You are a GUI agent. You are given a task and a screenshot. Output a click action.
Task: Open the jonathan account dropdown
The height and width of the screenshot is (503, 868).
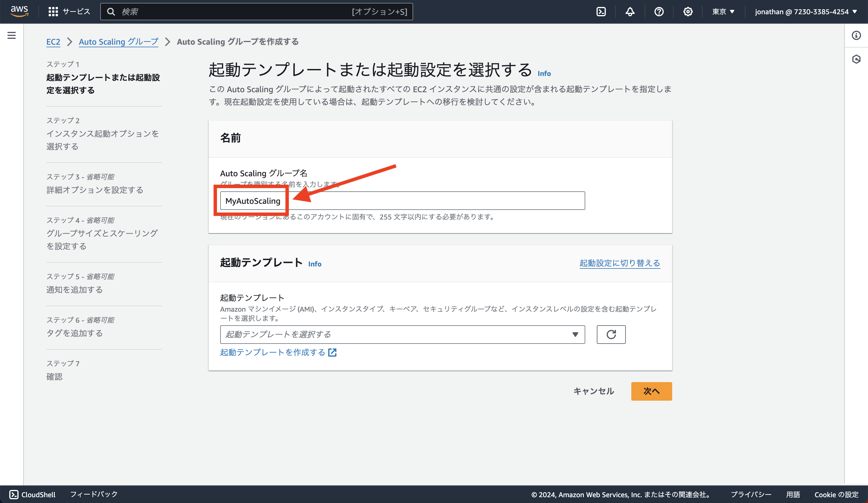click(x=805, y=11)
